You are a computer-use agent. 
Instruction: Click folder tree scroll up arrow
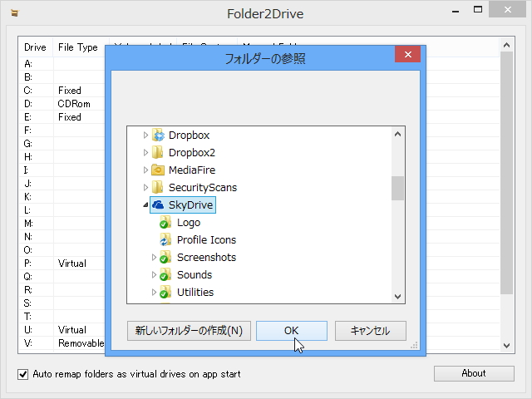(x=397, y=134)
